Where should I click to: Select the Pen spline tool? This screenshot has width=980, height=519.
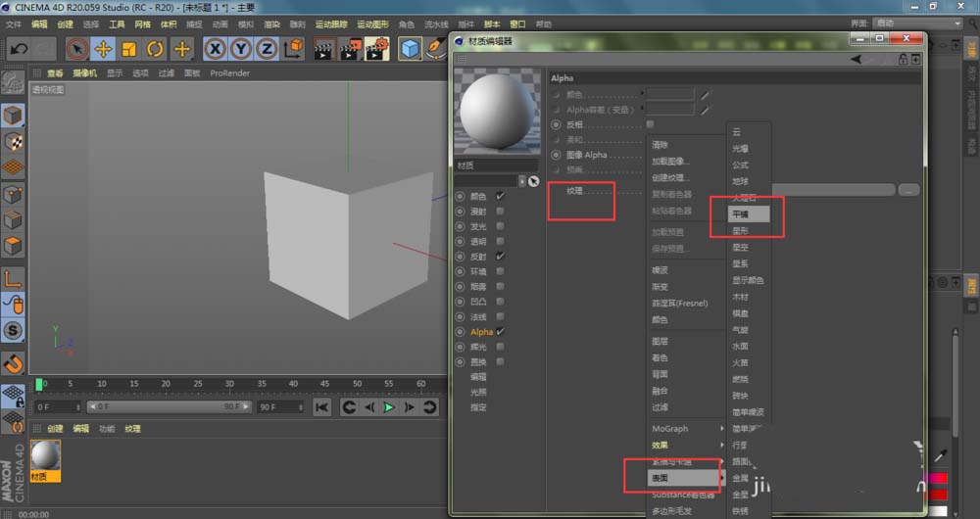pos(436,49)
